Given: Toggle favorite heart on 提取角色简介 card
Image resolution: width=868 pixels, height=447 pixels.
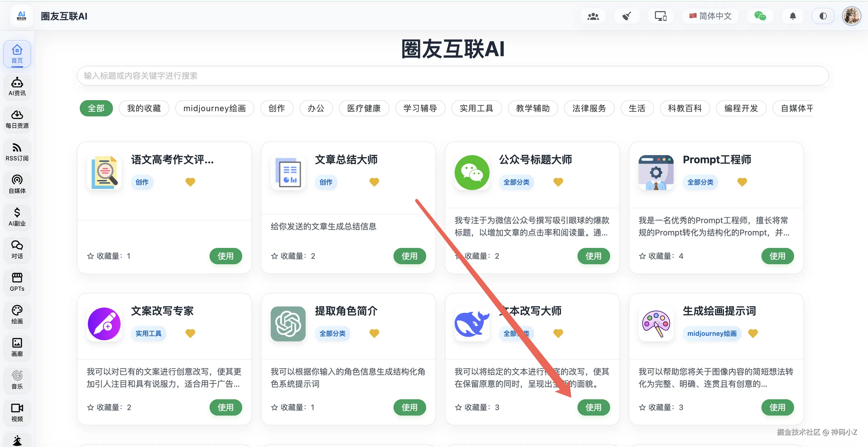Looking at the screenshot, I should tap(374, 333).
